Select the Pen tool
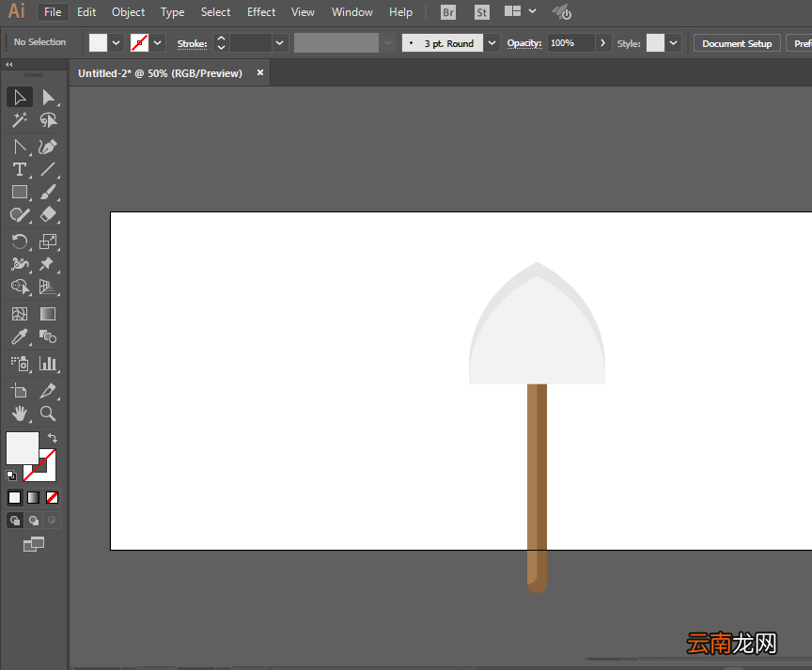Viewport: 812px width, 670px height. 20,147
